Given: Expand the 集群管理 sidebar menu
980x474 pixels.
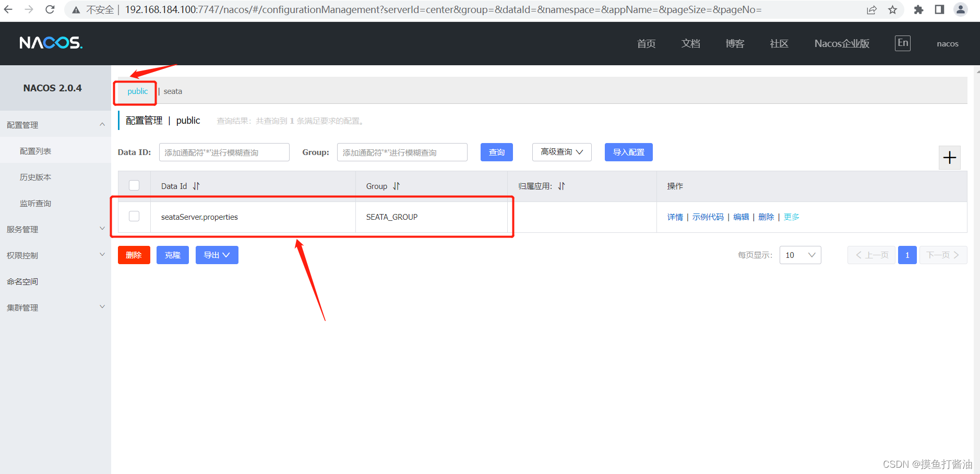Looking at the screenshot, I should pyautogui.click(x=102, y=307).
